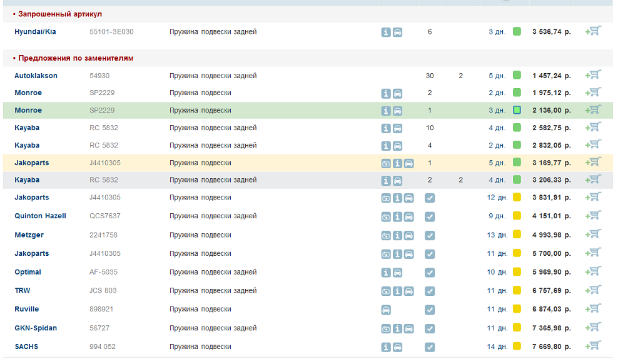Open the Autoklakson brand link
Screen dimensions: 618x364
pyautogui.click(x=36, y=76)
